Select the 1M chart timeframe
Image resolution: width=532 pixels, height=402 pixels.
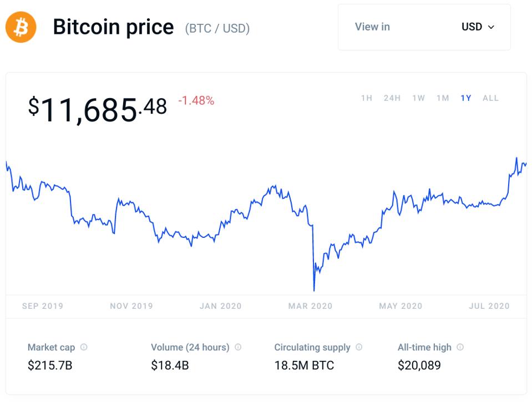coord(442,98)
